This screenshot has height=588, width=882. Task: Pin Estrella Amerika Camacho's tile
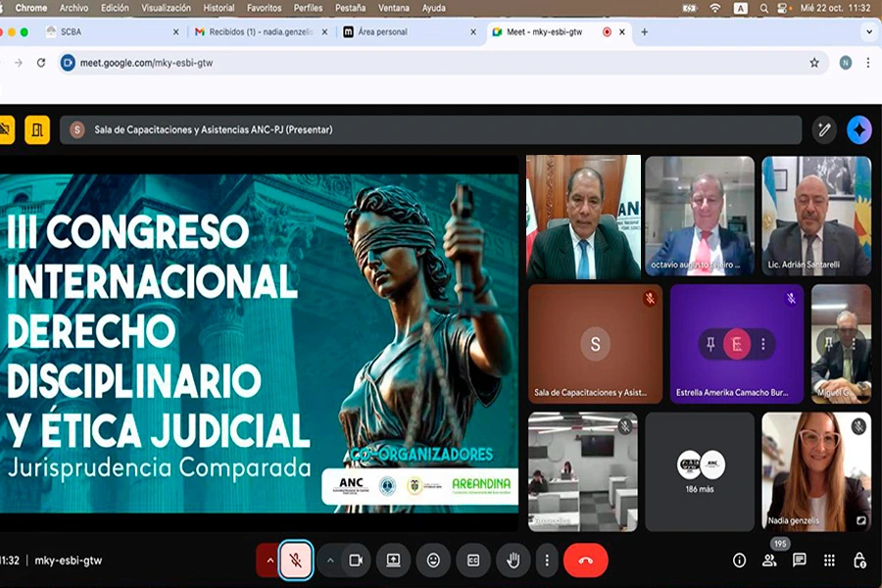coord(710,344)
